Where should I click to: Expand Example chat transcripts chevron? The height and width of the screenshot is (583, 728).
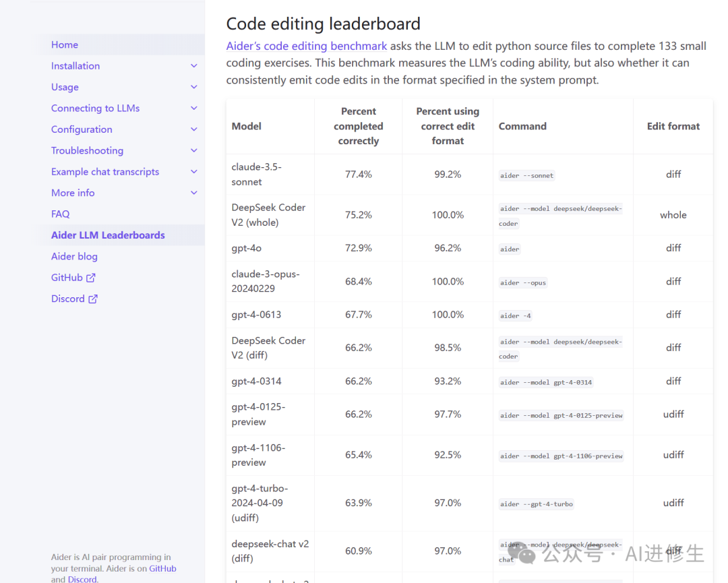coord(194,172)
